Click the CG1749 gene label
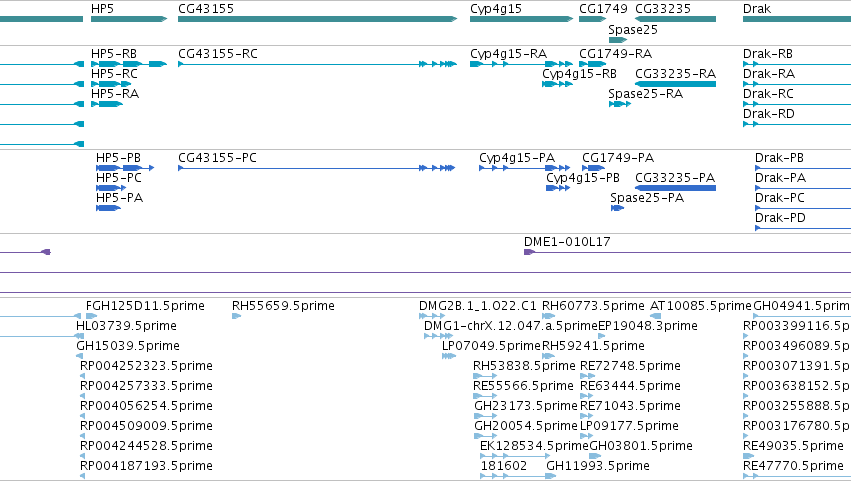Image resolution: width=851 pixels, height=481 pixels. click(x=603, y=9)
